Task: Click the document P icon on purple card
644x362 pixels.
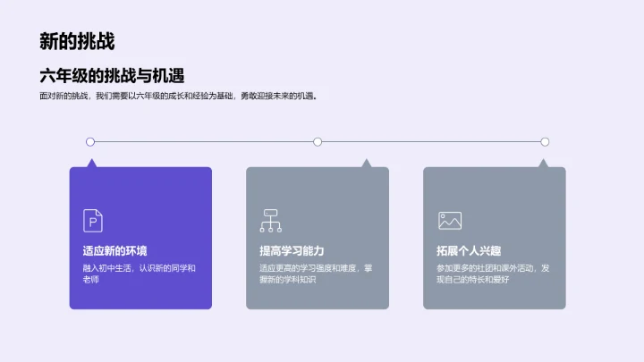Action: tap(93, 221)
